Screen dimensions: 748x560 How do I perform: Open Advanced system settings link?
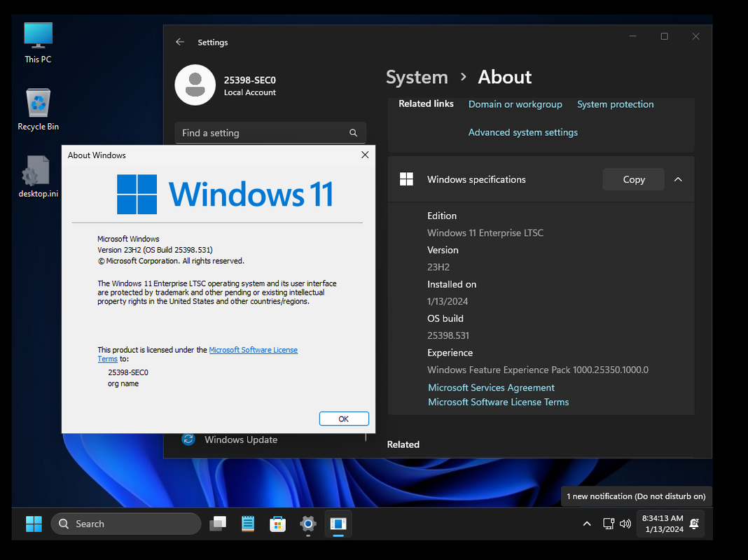(523, 132)
